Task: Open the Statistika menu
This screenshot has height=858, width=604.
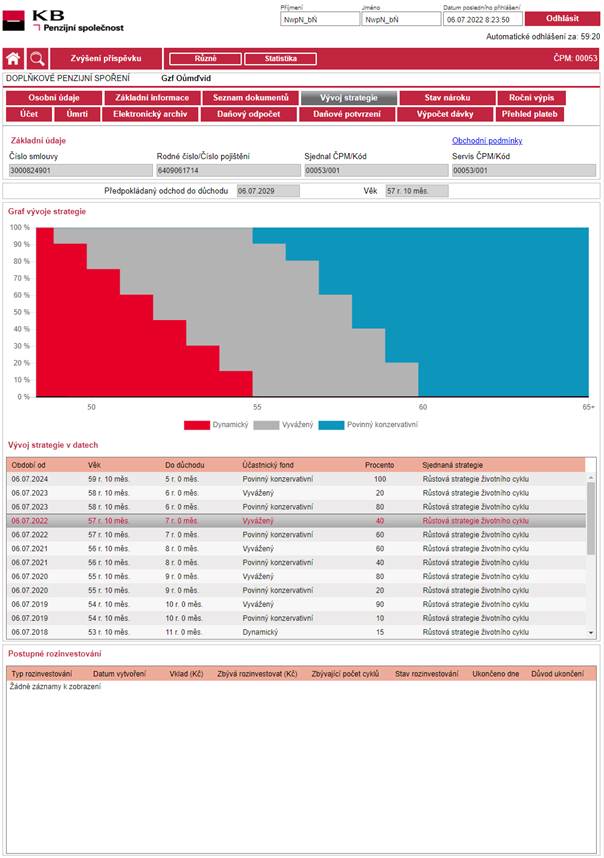Action: 280,59
